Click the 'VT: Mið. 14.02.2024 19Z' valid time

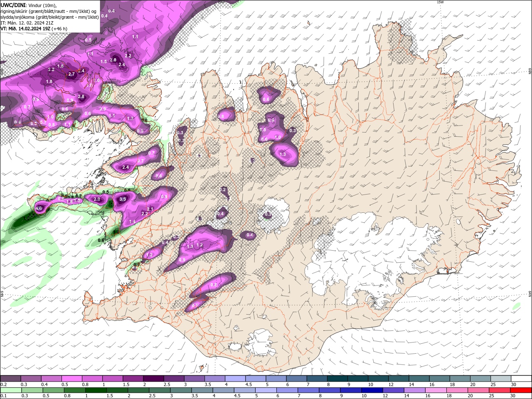coord(25,29)
